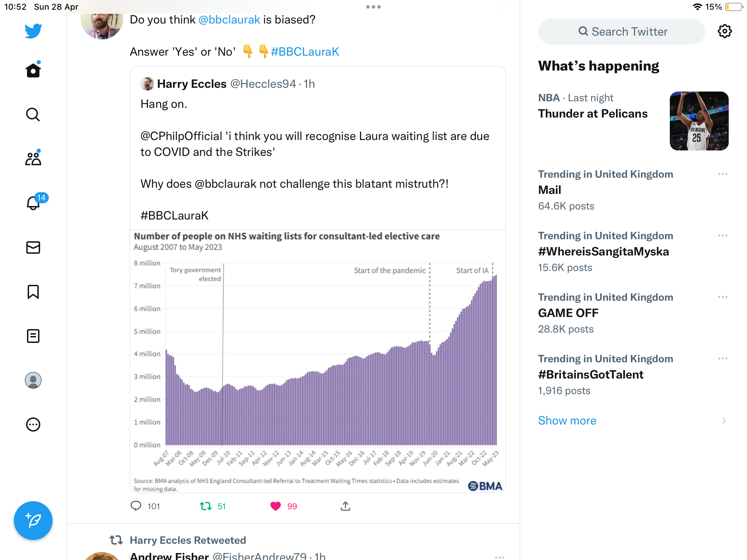The width and height of the screenshot is (747, 560).
Task: Tap the iPad multitasking three dots
Action: click(373, 7)
